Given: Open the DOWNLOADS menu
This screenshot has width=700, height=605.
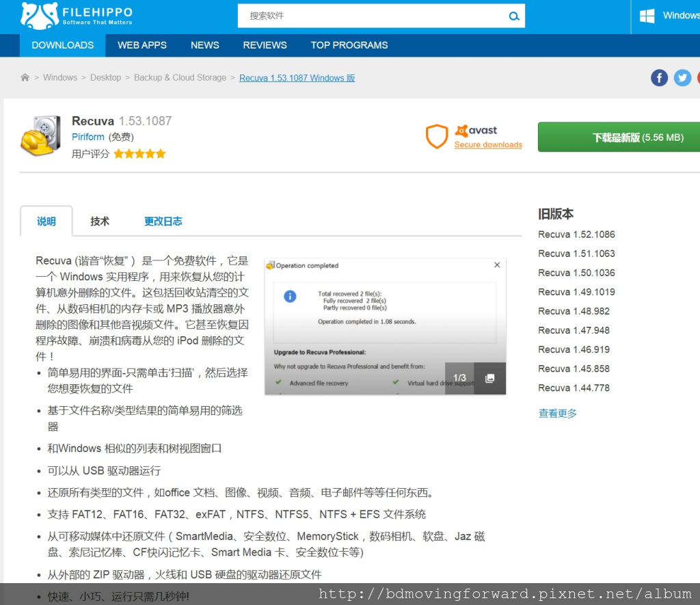Looking at the screenshot, I should (62, 45).
